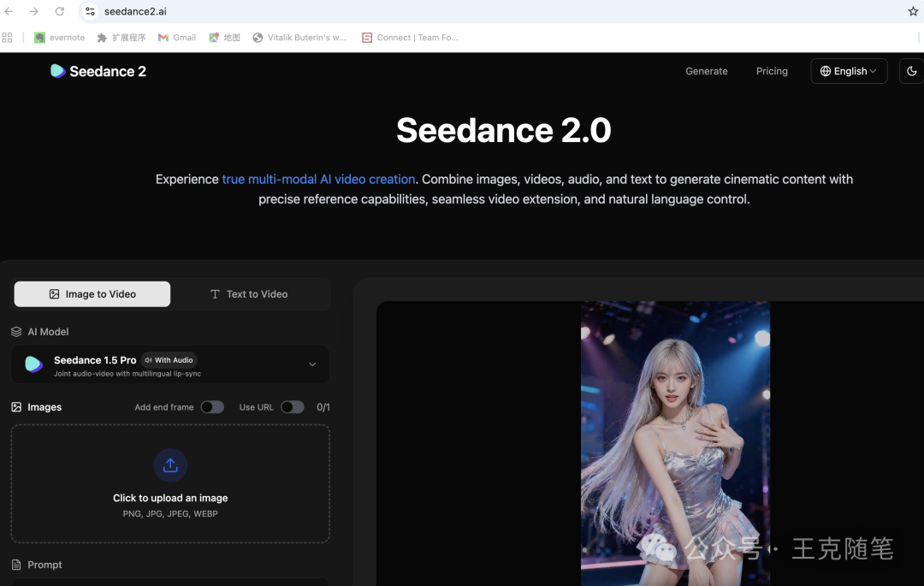Switch to the Text to Video tab
This screenshot has width=924, height=586.
pos(249,294)
